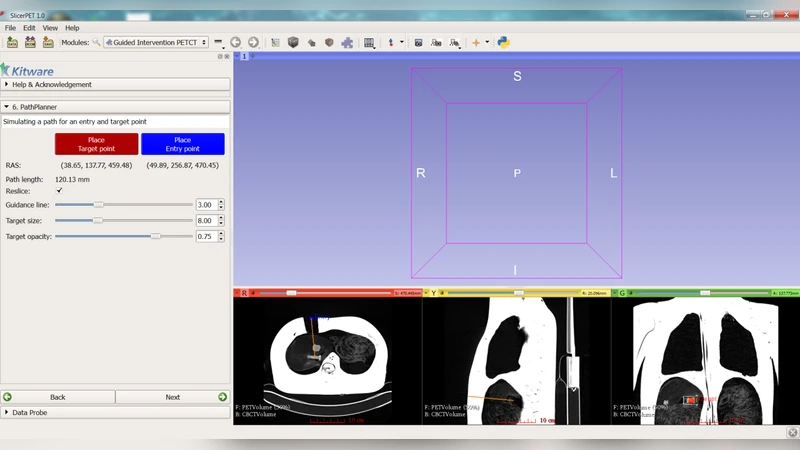Open the Python interactor
800x450 pixels.
pyautogui.click(x=504, y=42)
